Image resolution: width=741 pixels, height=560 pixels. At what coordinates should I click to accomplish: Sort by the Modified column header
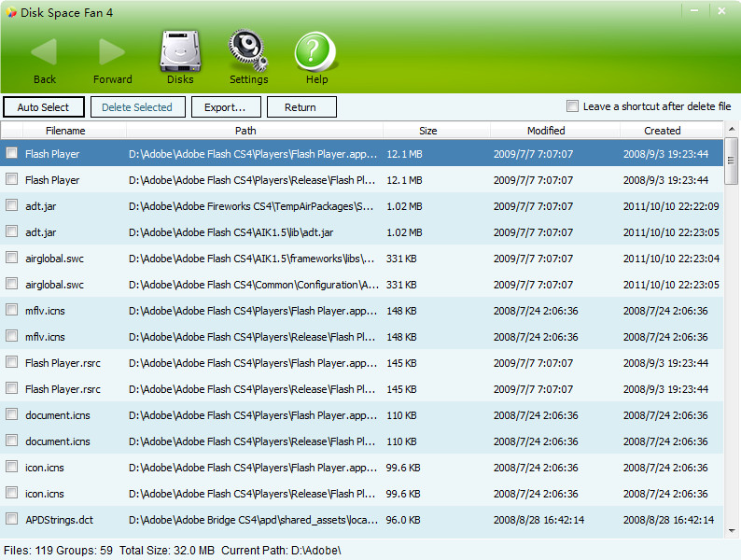(546, 131)
